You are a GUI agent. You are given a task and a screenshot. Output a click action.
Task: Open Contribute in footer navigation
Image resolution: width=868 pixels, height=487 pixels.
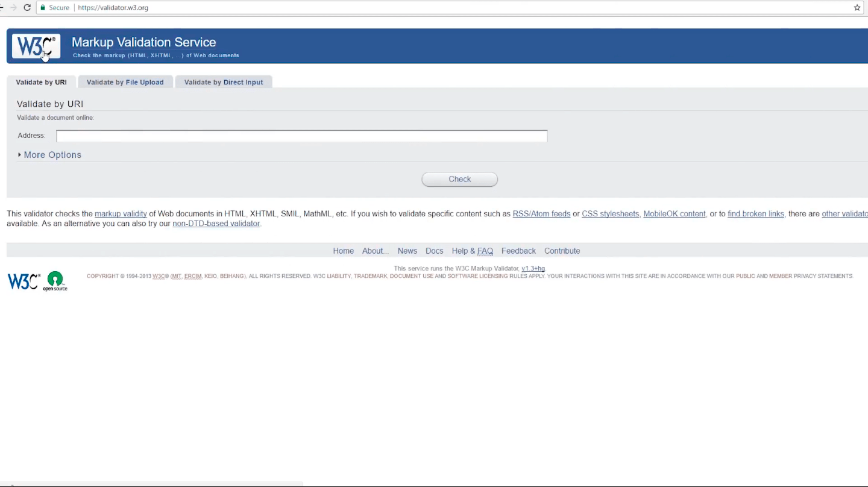tap(562, 251)
